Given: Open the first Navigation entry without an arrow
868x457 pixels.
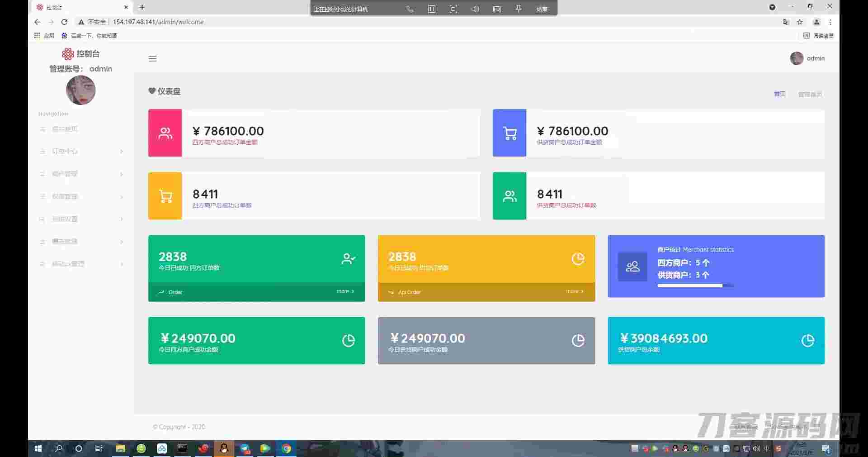Looking at the screenshot, I should pyautogui.click(x=81, y=129).
